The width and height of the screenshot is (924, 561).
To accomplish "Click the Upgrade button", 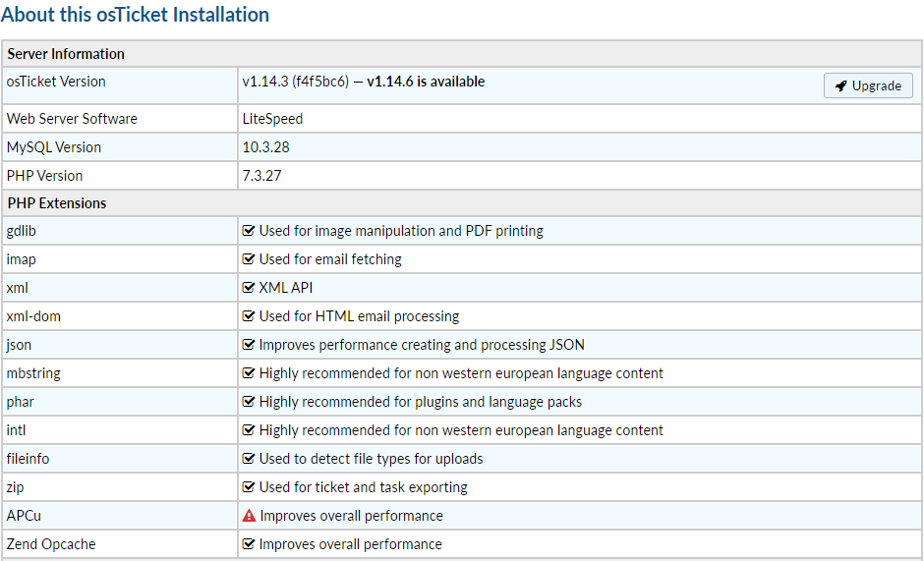I will 868,86.
